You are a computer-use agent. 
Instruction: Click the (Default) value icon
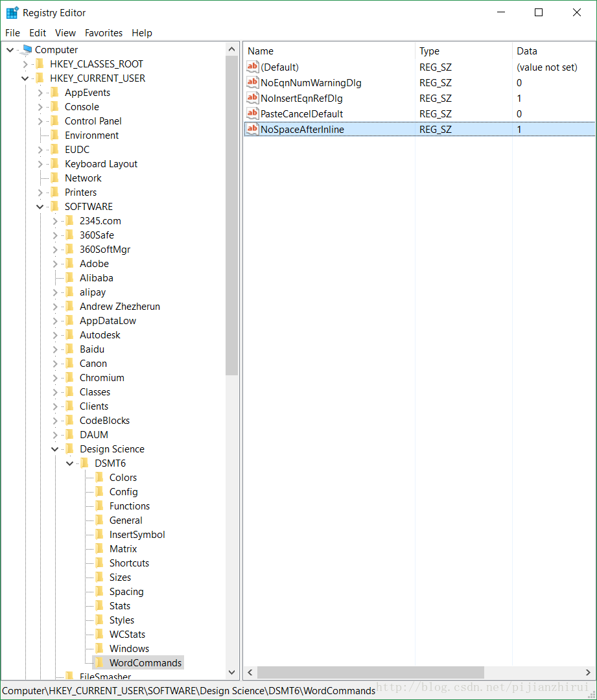[252, 67]
